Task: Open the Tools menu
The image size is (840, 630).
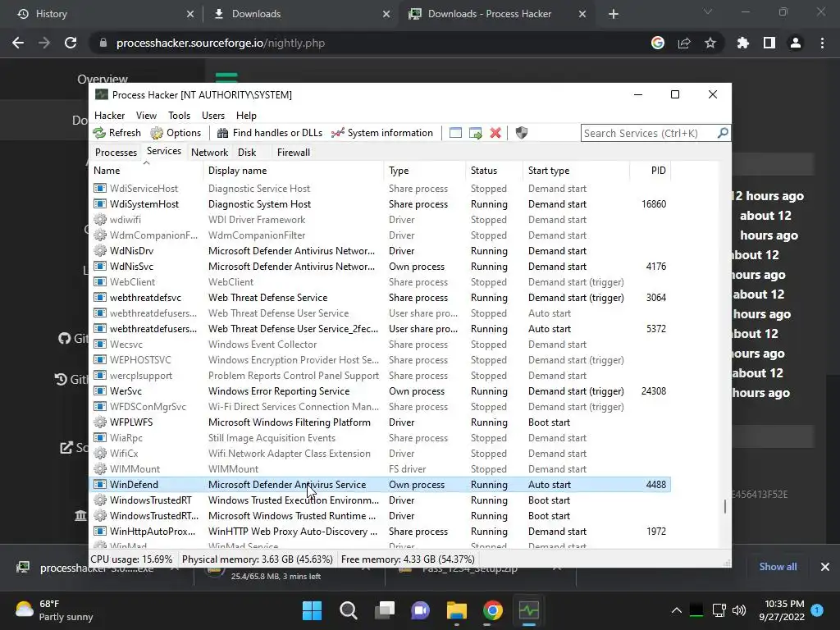Action: pos(179,116)
